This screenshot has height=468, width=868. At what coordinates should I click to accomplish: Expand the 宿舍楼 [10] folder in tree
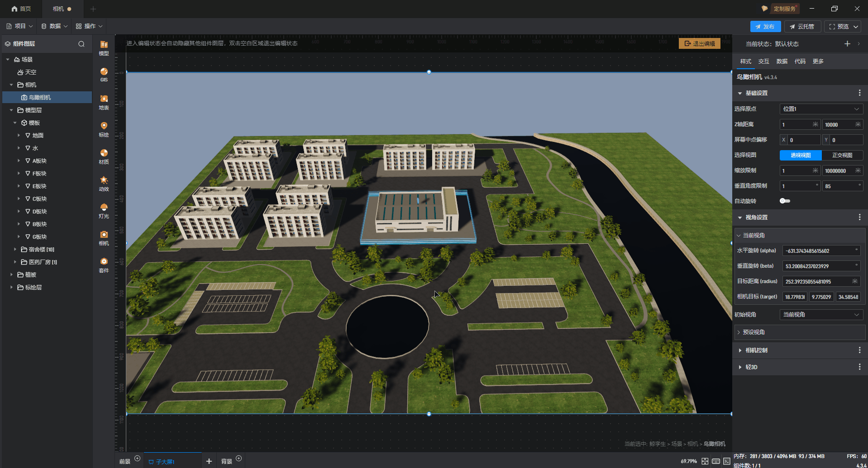(x=15, y=249)
